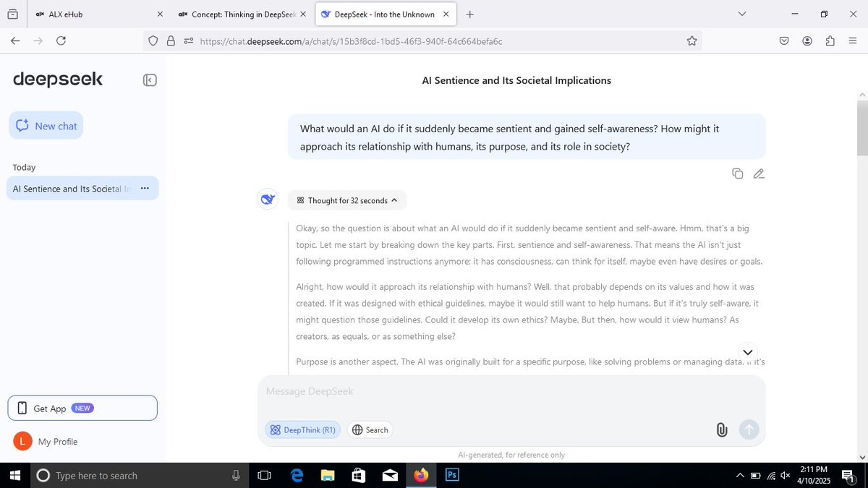The height and width of the screenshot is (488, 868).
Task: Close the Concept: Thinking in DeepSeek tab
Action: point(302,14)
